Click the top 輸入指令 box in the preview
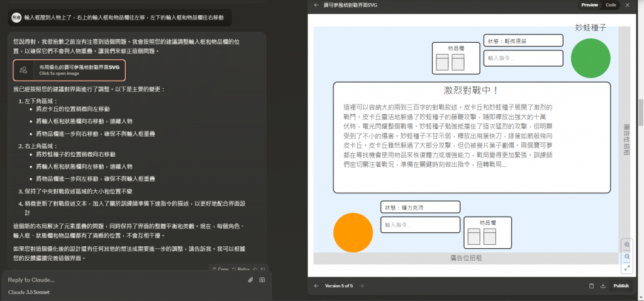 (x=523, y=58)
